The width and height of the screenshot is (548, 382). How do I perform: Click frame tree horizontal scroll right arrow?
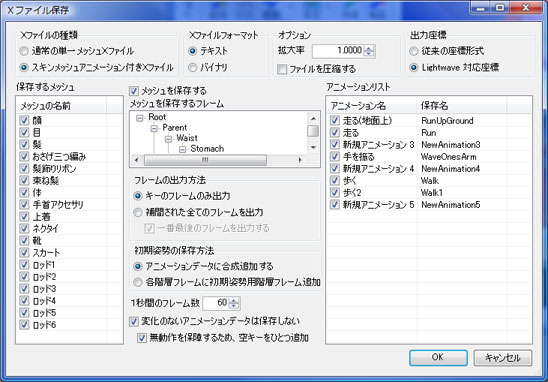[x=300, y=160]
